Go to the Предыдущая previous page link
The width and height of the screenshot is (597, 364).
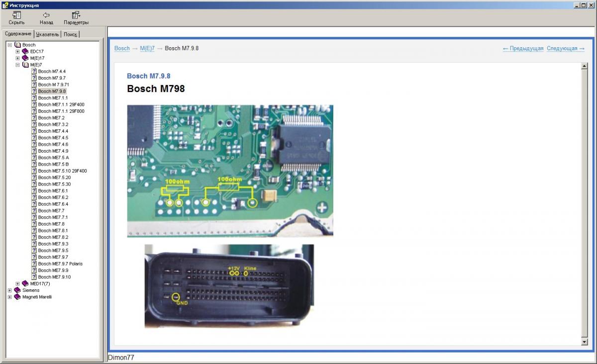(523, 48)
